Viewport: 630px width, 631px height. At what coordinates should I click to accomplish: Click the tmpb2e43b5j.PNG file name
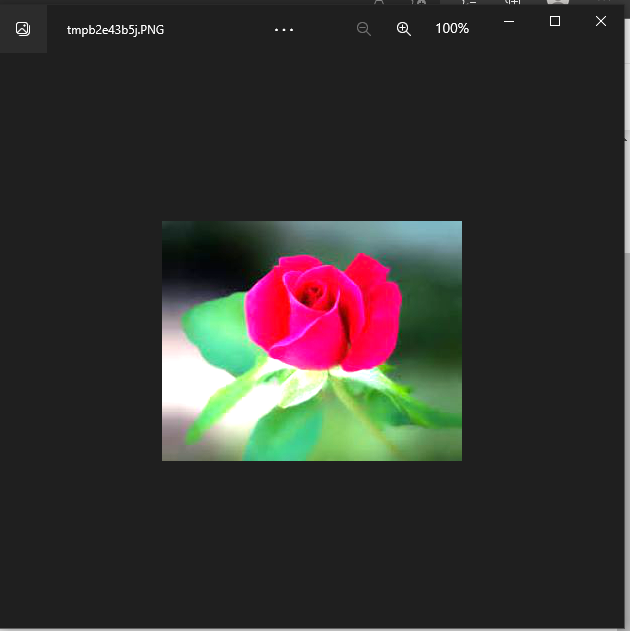click(115, 30)
